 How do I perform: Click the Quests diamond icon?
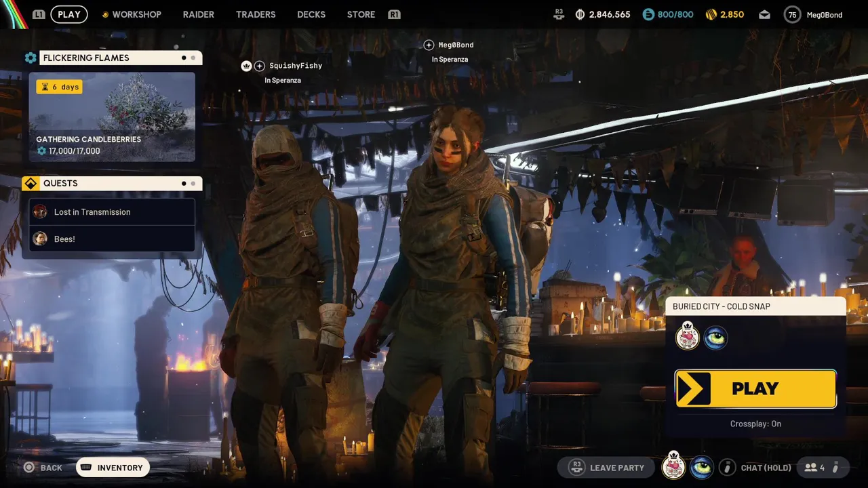click(30, 184)
